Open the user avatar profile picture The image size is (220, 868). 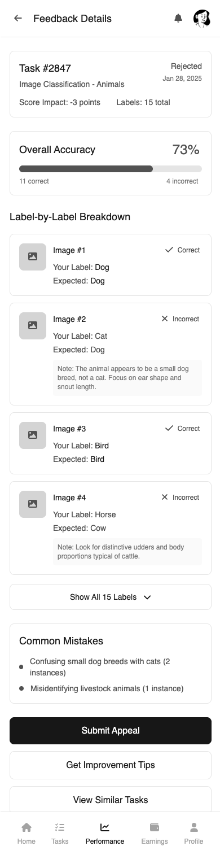(201, 18)
